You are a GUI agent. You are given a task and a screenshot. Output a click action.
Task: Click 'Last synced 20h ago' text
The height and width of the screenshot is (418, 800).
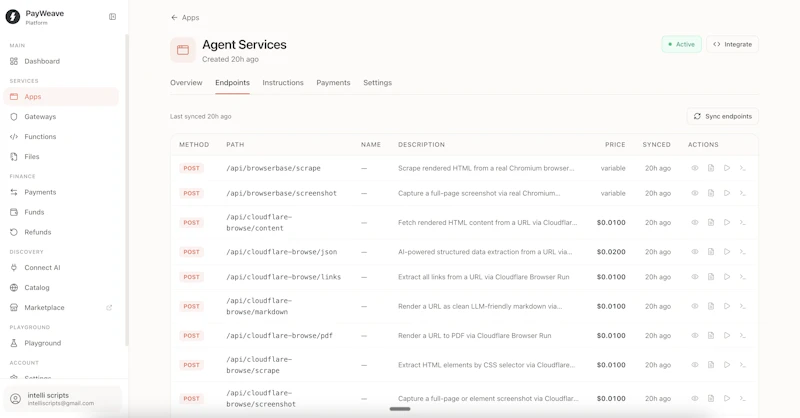coord(201,116)
